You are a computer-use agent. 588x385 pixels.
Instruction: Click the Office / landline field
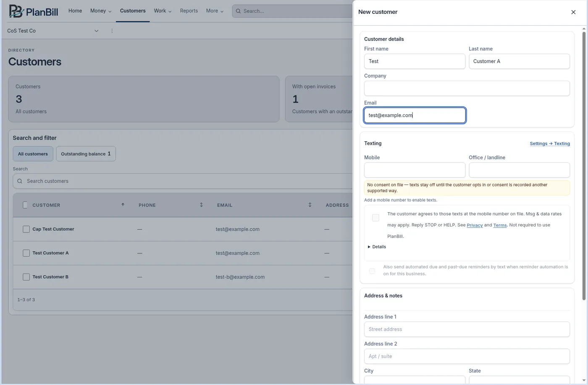tap(519, 170)
